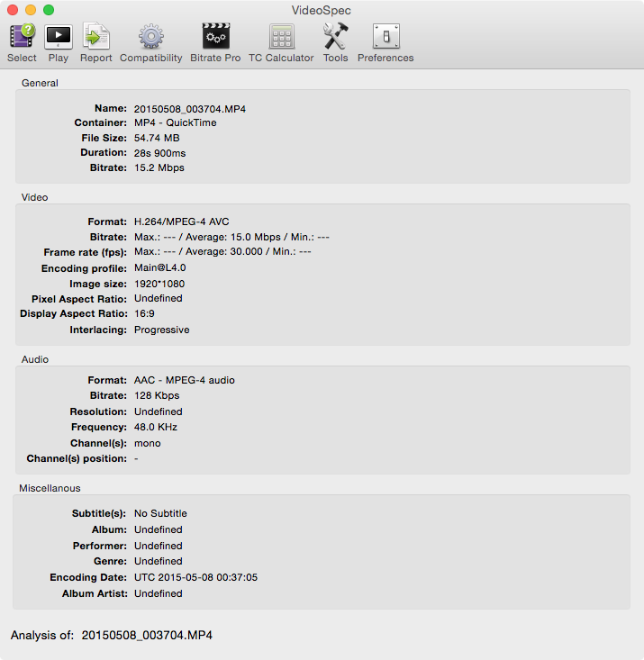Click the General section heading
The height and width of the screenshot is (660, 644).
click(x=40, y=83)
